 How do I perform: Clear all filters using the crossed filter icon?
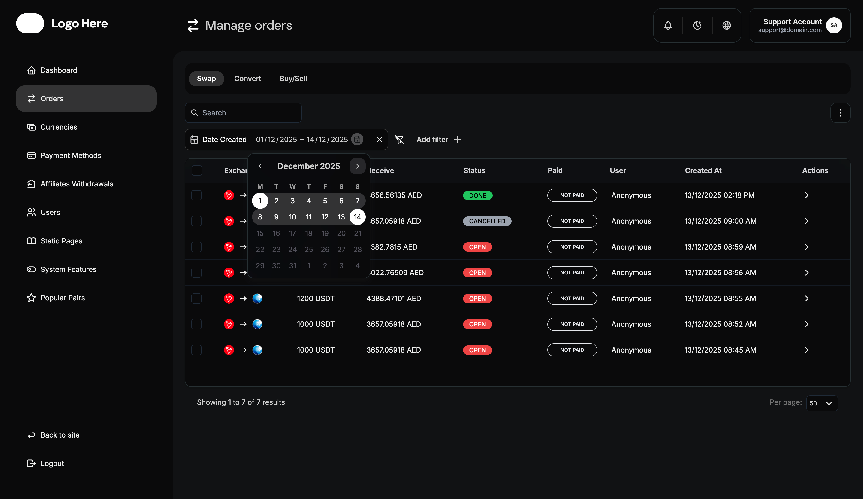point(400,139)
